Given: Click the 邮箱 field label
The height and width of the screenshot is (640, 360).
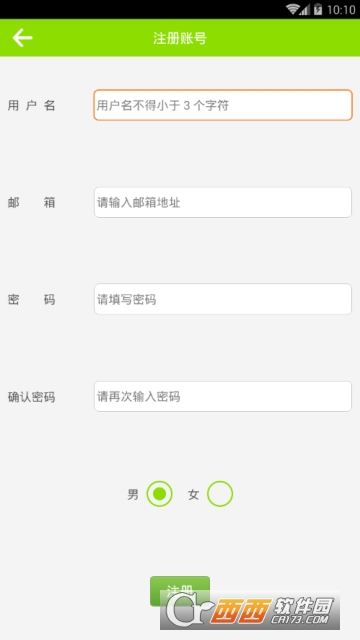Looking at the screenshot, I should tap(31, 202).
